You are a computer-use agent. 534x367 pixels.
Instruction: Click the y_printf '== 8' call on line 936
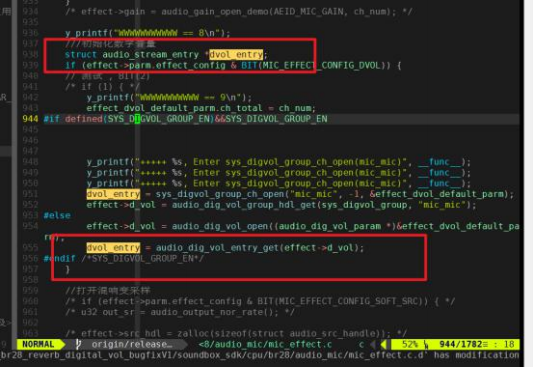click(147, 33)
